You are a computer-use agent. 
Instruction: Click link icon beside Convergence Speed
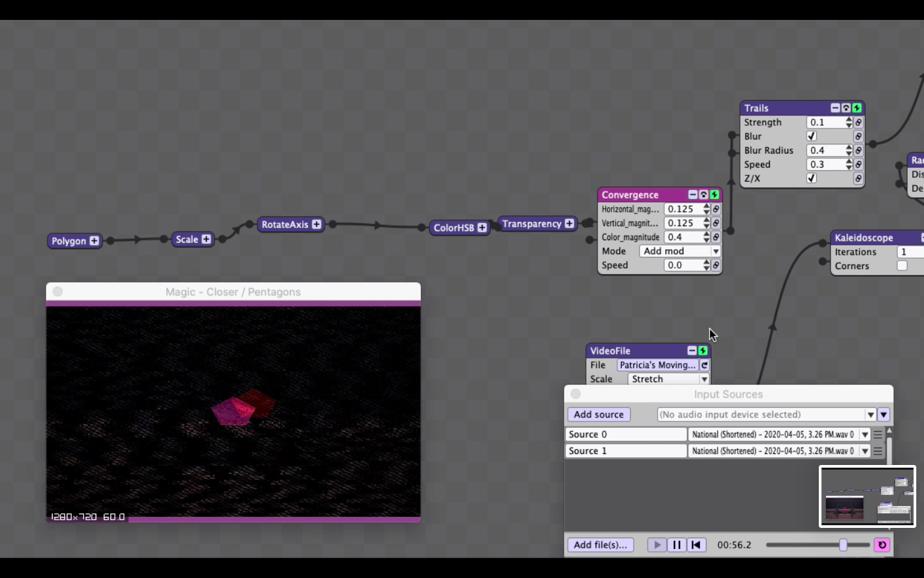coord(716,265)
